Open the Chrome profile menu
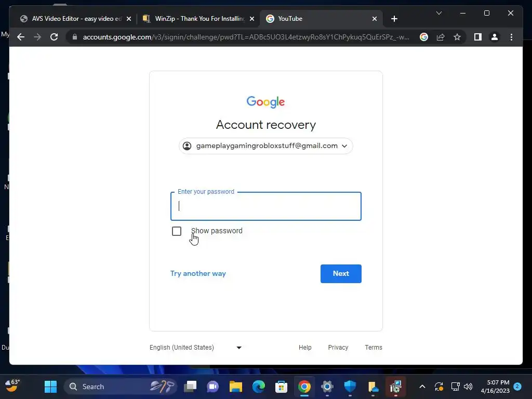This screenshot has width=532, height=399. tap(495, 37)
